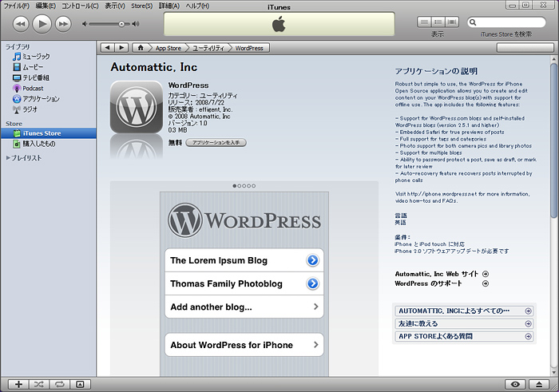Click the scrollbar up arrow
The height and width of the screenshot is (392, 559).
(x=553, y=60)
